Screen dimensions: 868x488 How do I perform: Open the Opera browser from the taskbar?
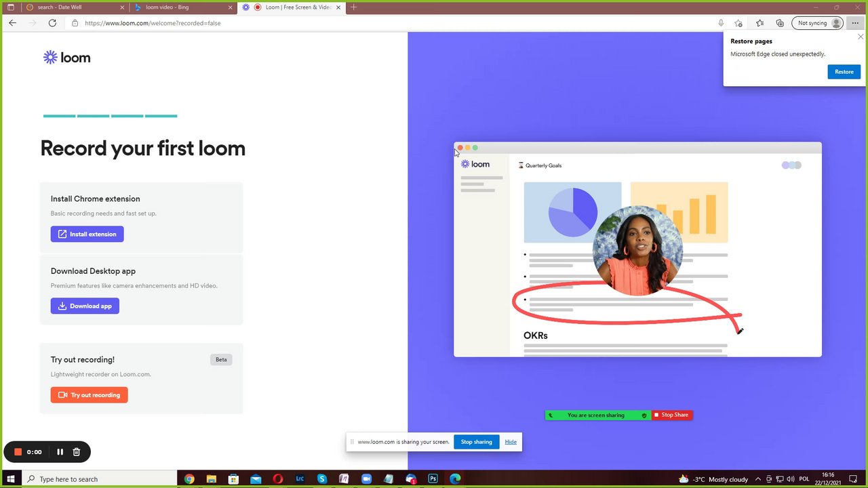[277, 479]
